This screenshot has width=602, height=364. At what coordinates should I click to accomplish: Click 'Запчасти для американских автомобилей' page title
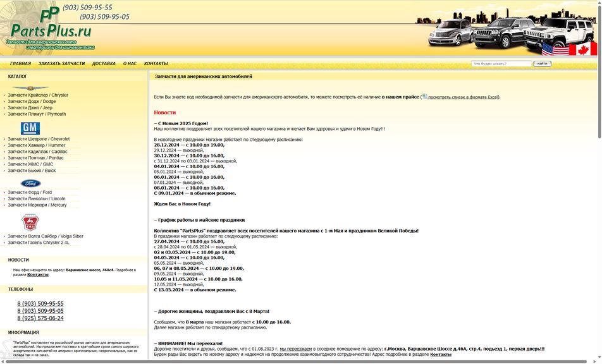(x=204, y=76)
